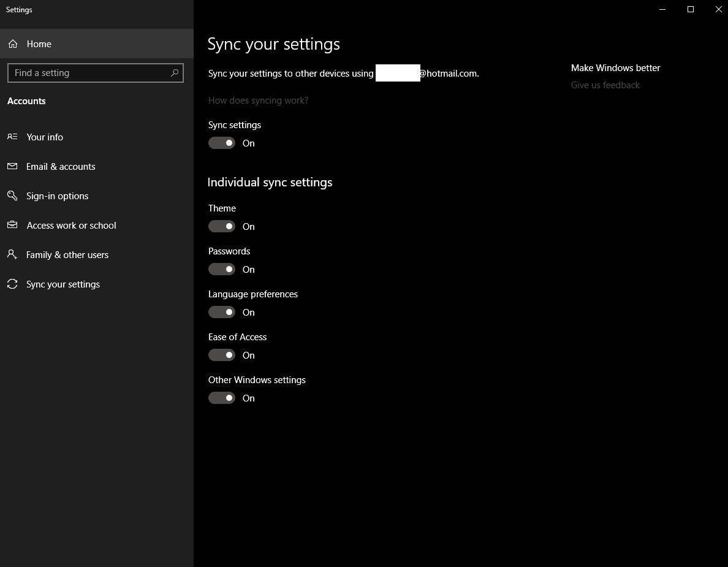
Task: Toggle Other Windows settings sync
Action: click(x=222, y=398)
